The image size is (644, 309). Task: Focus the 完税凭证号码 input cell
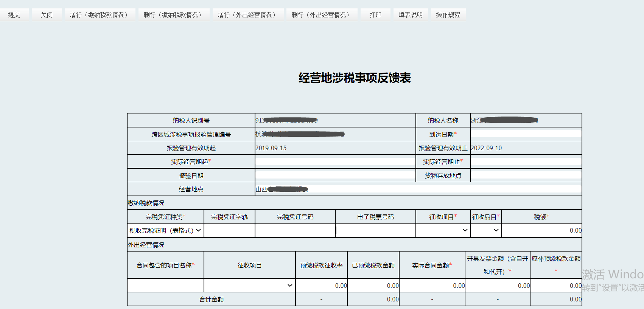[295, 230]
